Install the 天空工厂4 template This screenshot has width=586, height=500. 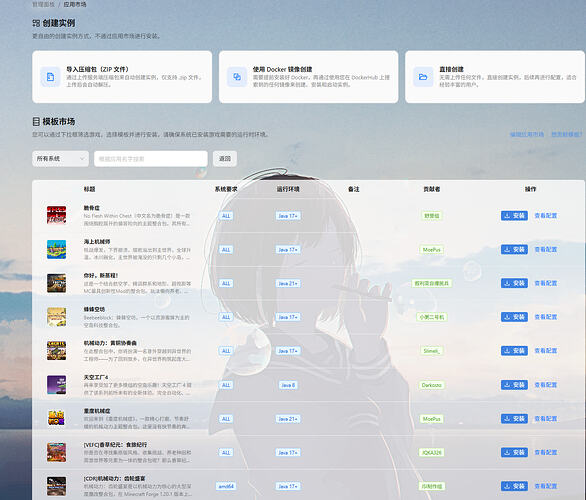click(x=514, y=385)
